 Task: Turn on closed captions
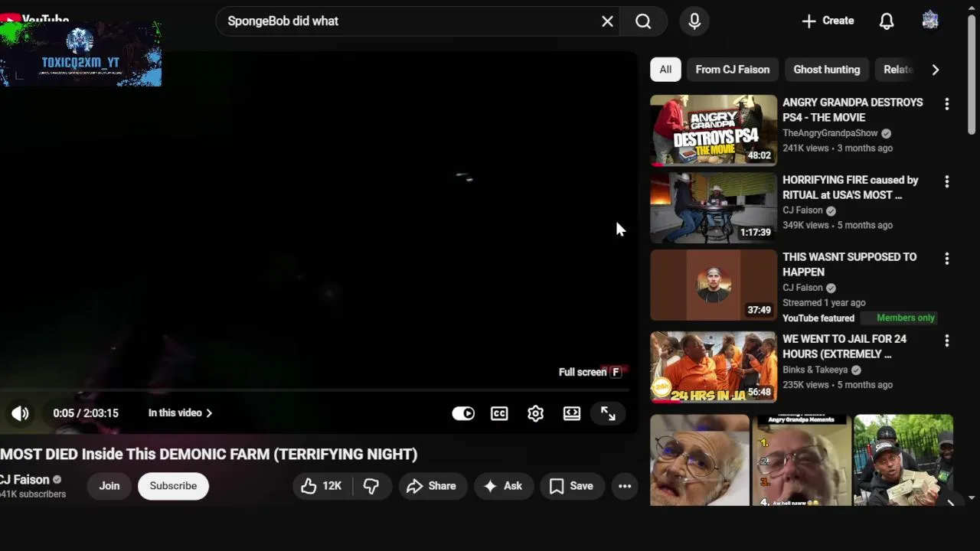click(499, 413)
